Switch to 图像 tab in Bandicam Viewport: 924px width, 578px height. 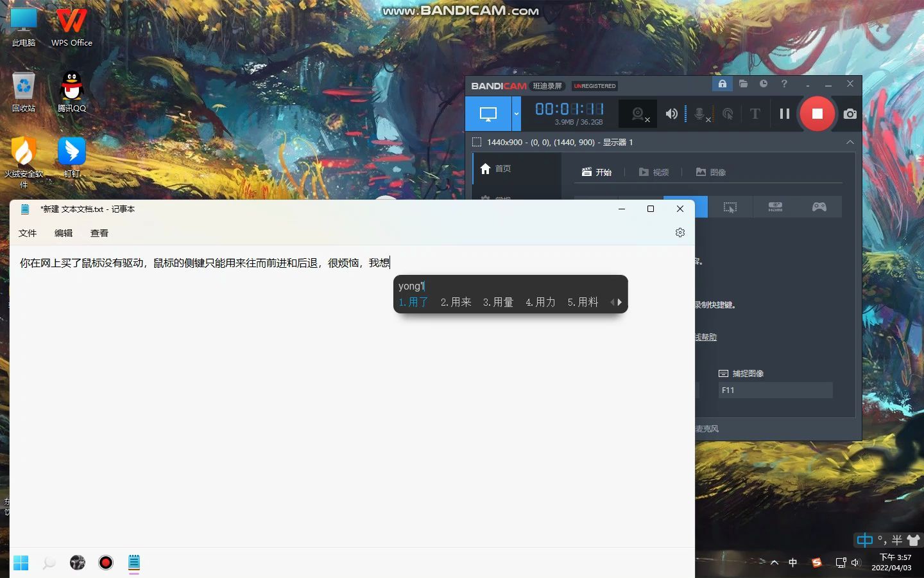pos(711,172)
